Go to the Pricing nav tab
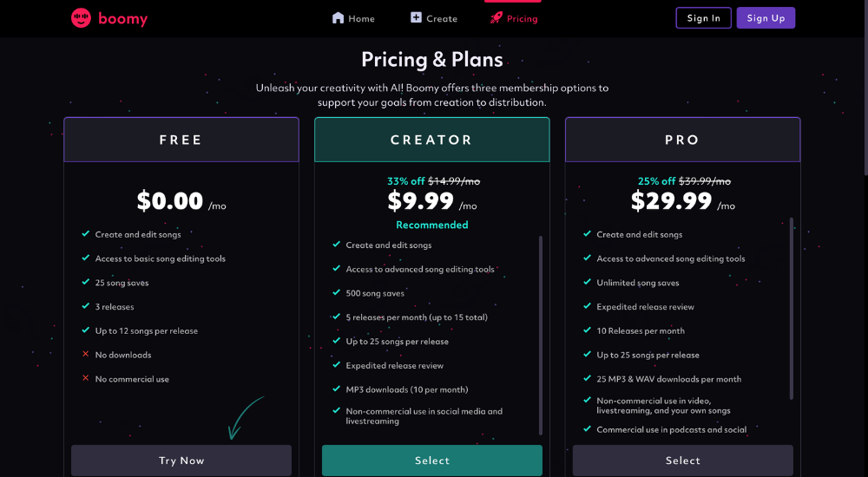 coord(514,18)
